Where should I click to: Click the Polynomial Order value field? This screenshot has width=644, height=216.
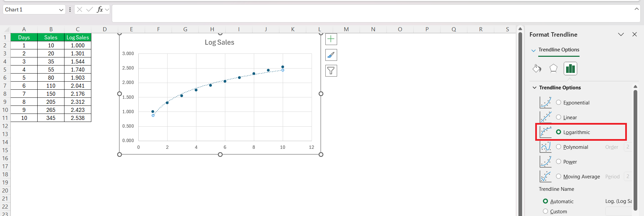tap(628, 147)
